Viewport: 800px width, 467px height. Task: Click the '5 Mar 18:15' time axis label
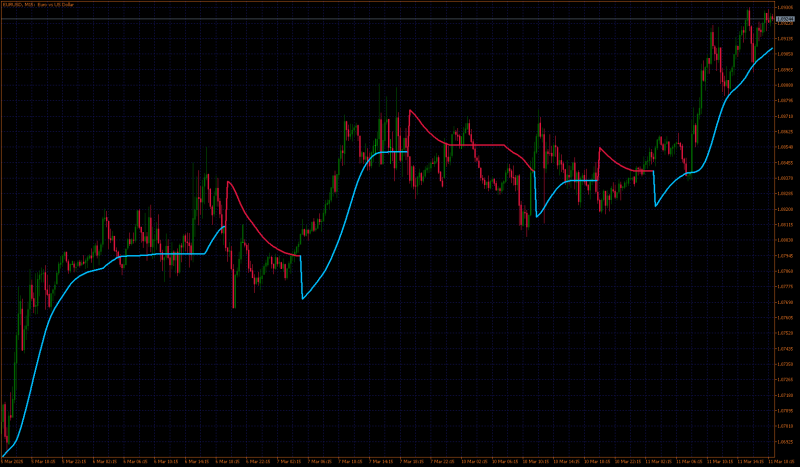(x=44, y=461)
